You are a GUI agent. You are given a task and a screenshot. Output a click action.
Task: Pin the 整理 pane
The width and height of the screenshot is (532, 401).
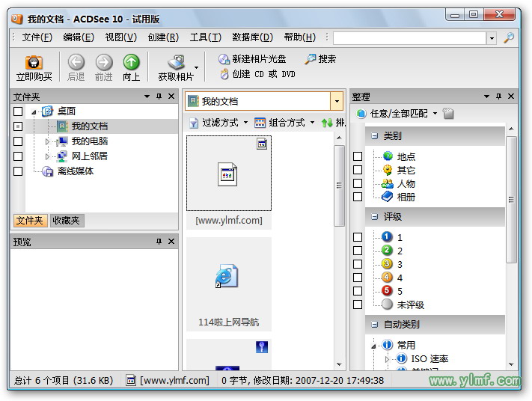click(x=498, y=97)
